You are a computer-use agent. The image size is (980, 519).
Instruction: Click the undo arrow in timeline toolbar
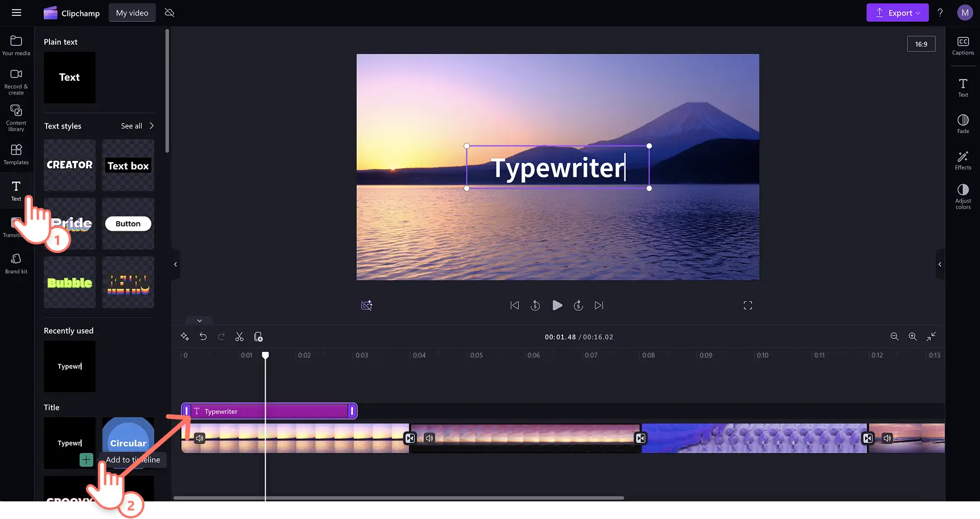tap(203, 337)
